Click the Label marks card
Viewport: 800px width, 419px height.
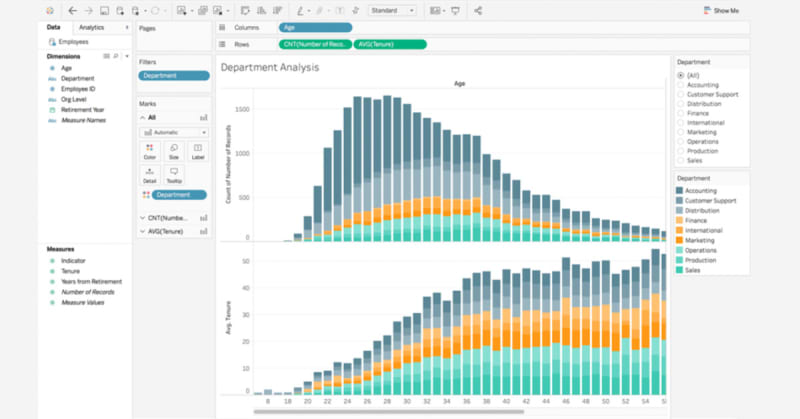pos(198,151)
